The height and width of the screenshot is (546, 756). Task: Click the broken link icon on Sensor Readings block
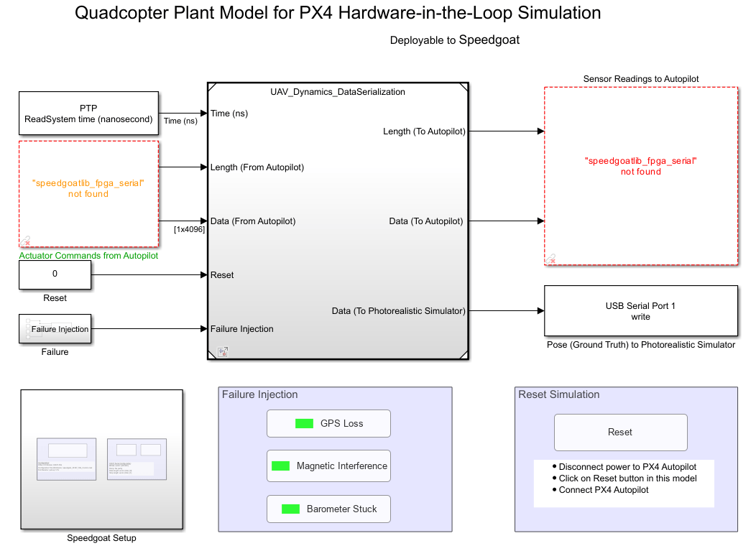coord(550,258)
